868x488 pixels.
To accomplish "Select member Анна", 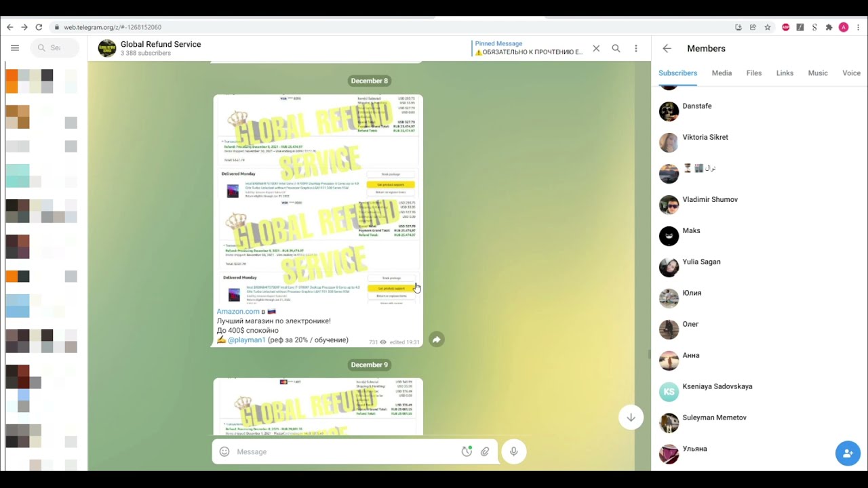I will pos(756,361).
